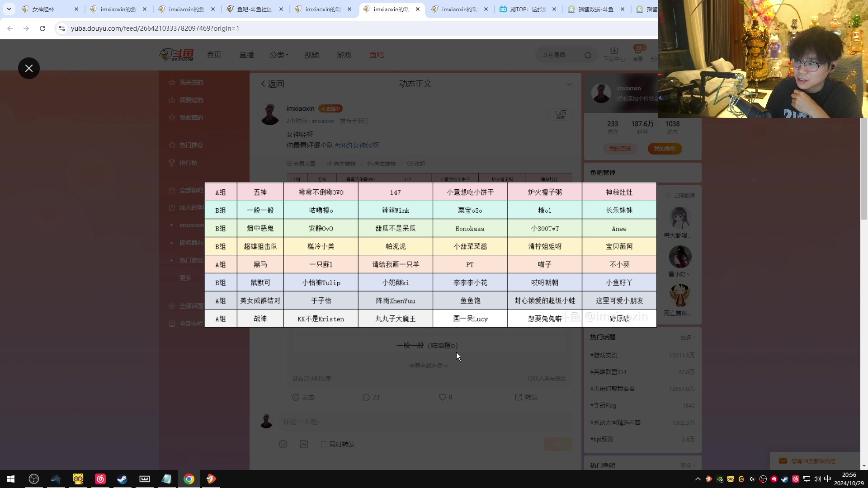Open the tab search dropdown in Chrome
This screenshot has width=868, height=488.
point(9,9)
